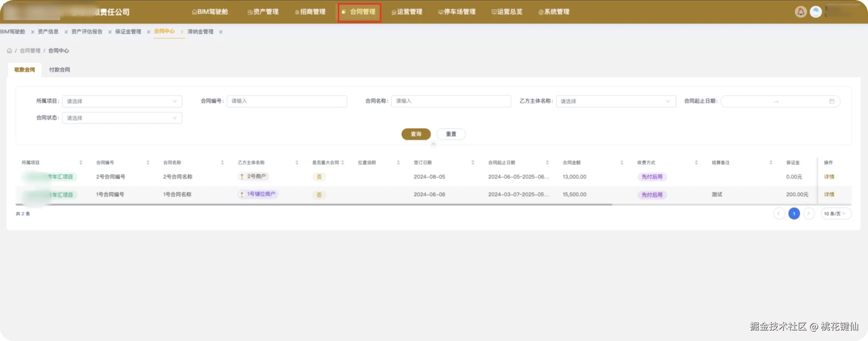Screen dimensions: 868x341
Task: Close the 资产评估报告 page tab
Action: point(110,32)
